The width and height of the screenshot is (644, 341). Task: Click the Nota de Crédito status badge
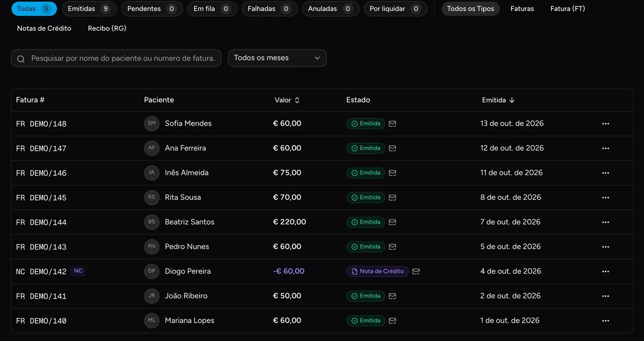pyautogui.click(x=378, y=272)
